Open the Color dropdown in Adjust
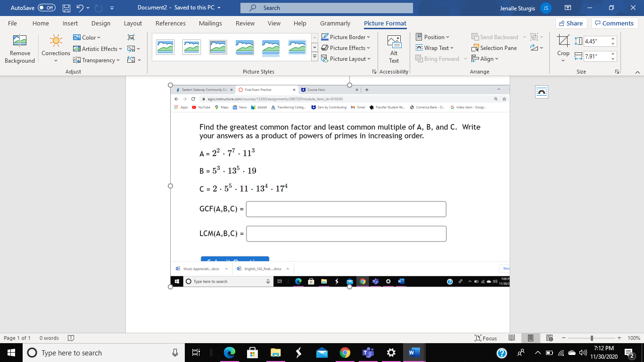The image size is (644, 362). coord(87,37)
